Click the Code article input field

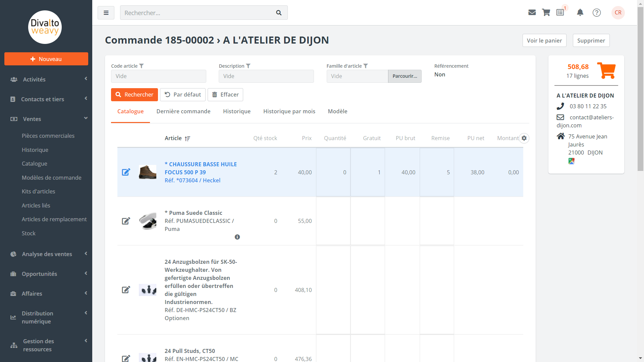coord(158,76)
